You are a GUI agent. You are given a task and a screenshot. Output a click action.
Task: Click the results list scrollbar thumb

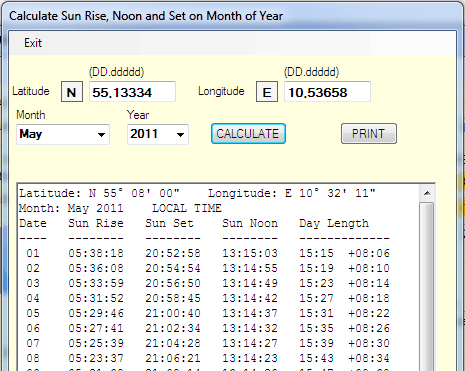click(427, 287)
